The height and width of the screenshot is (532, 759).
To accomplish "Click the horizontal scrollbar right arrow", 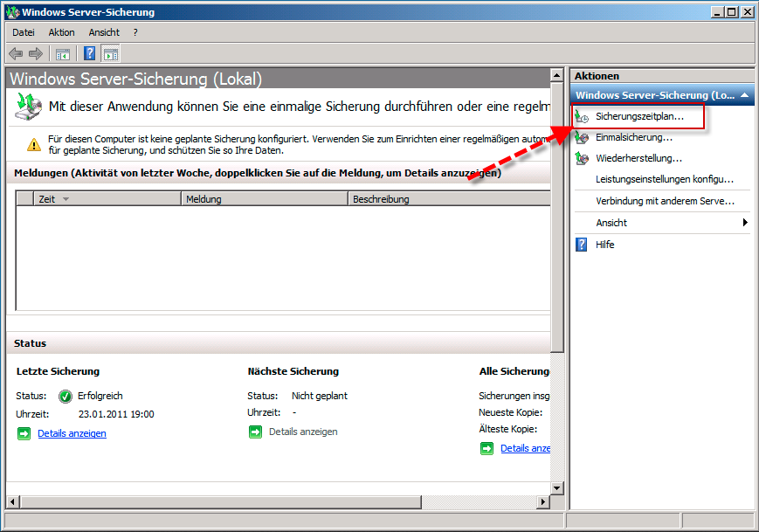I will pyautogui.click(x=544, y=502).
